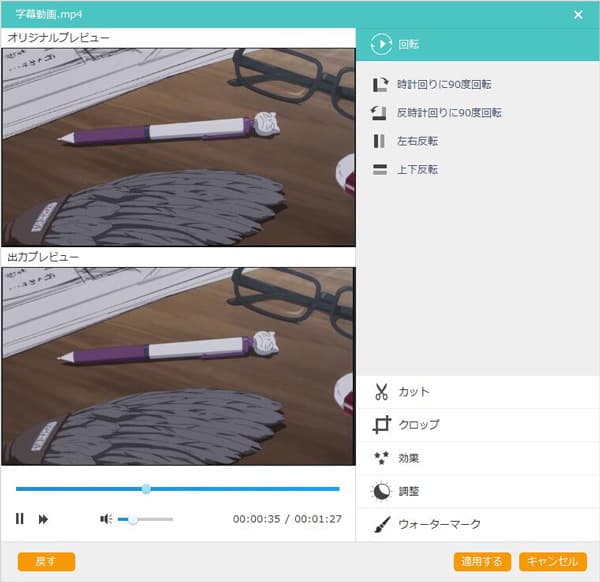Select the vertical flip (上下反転) icon

[379, 170]
